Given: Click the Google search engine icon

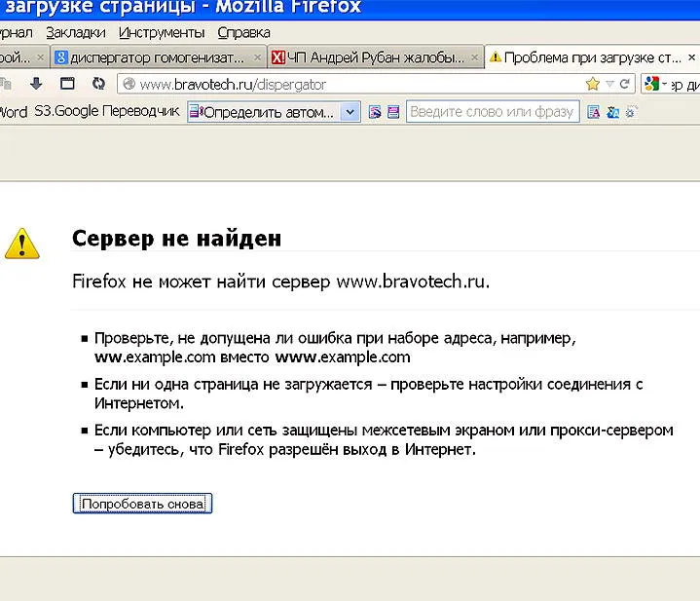Looking at the screenshot, I should (x=651, y=84).
